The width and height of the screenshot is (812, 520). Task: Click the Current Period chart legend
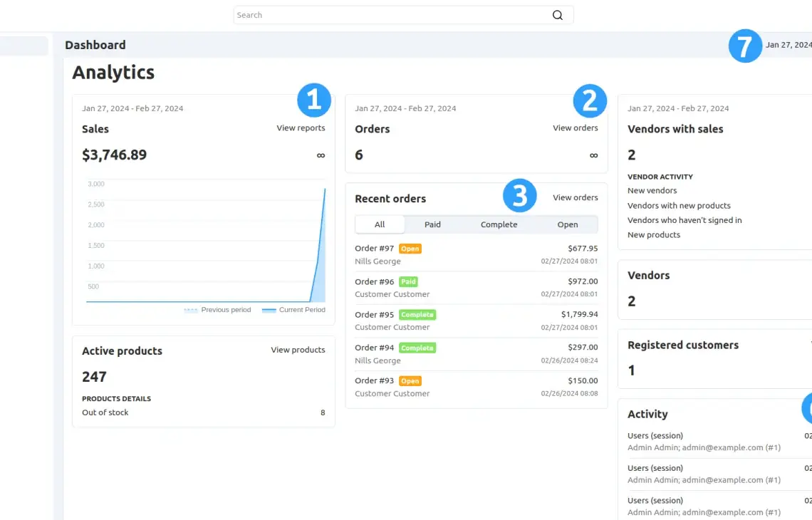coord(293,310)
